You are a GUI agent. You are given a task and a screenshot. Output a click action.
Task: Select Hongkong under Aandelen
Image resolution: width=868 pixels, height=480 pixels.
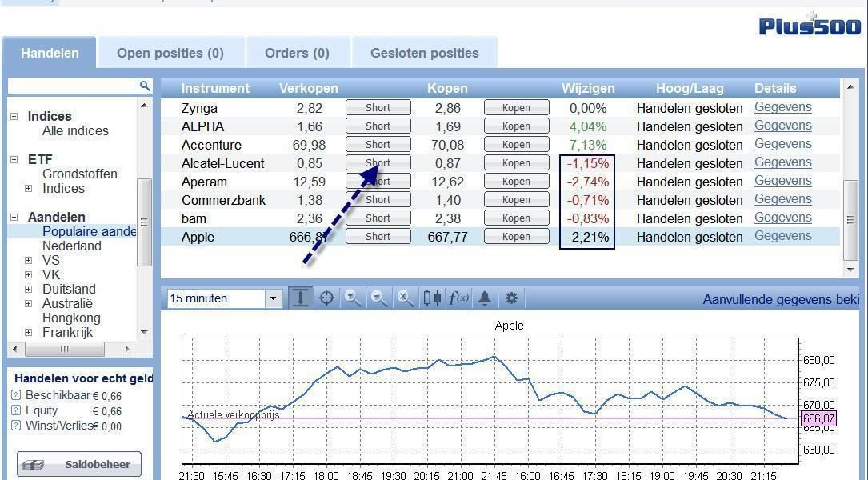(71, 318)
